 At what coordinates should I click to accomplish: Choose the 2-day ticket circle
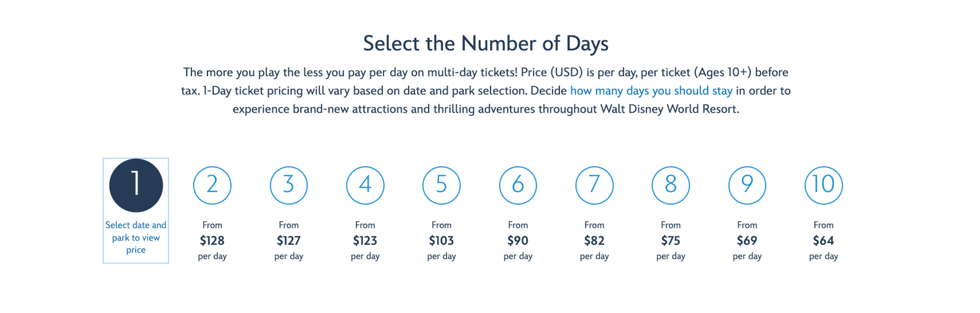pos(212,185)
